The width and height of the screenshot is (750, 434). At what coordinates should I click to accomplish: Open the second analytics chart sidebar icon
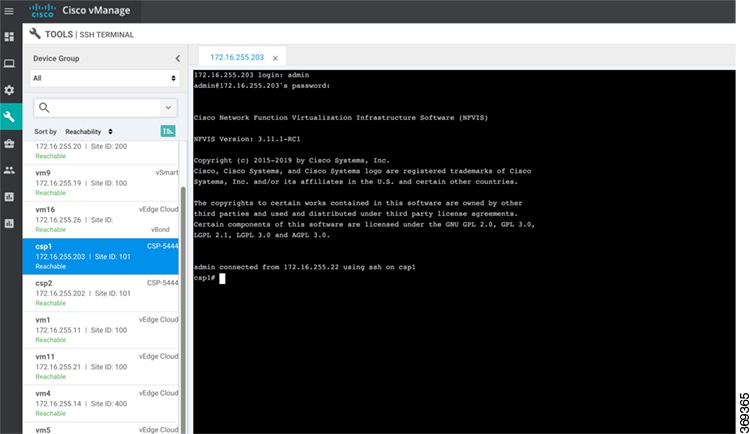9,223
